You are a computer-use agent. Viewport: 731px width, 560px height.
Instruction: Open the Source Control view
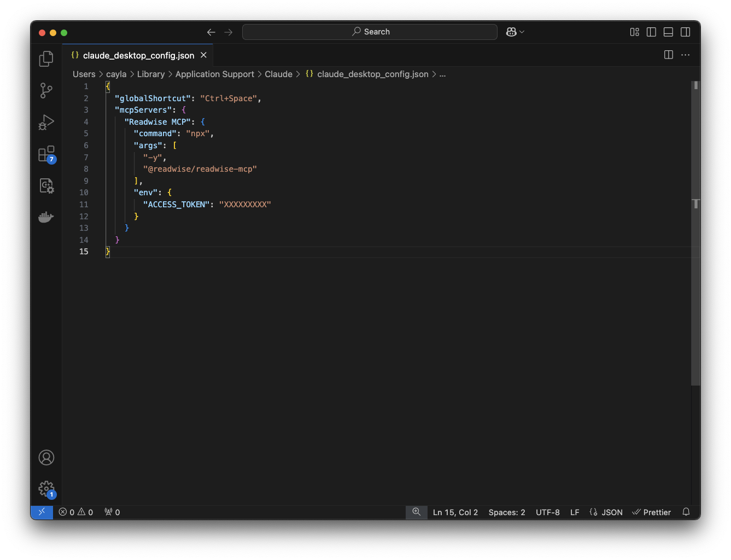click(46, 90)
